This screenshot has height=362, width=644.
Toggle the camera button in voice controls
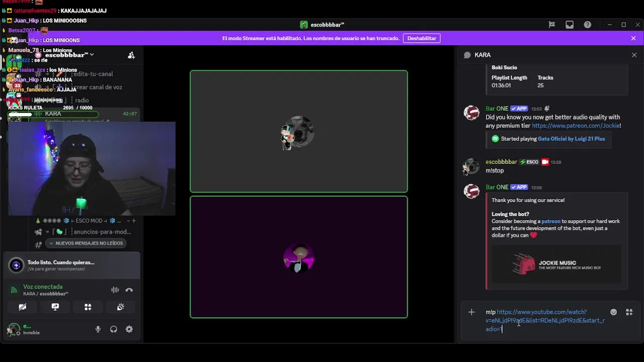23,307
